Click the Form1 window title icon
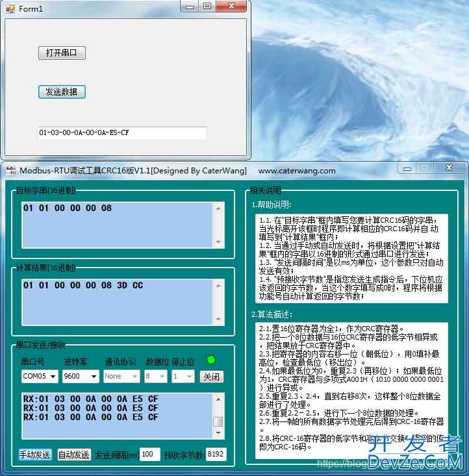 [10, 9]
